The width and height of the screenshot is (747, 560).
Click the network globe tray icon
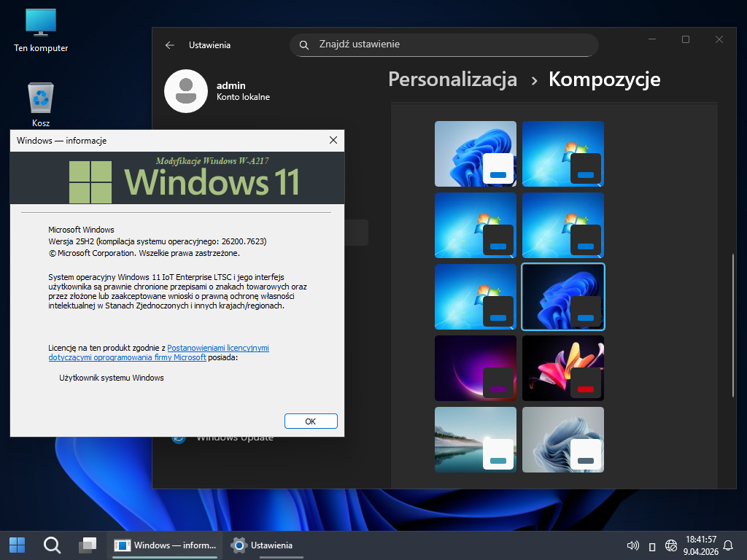click(671, 545)
